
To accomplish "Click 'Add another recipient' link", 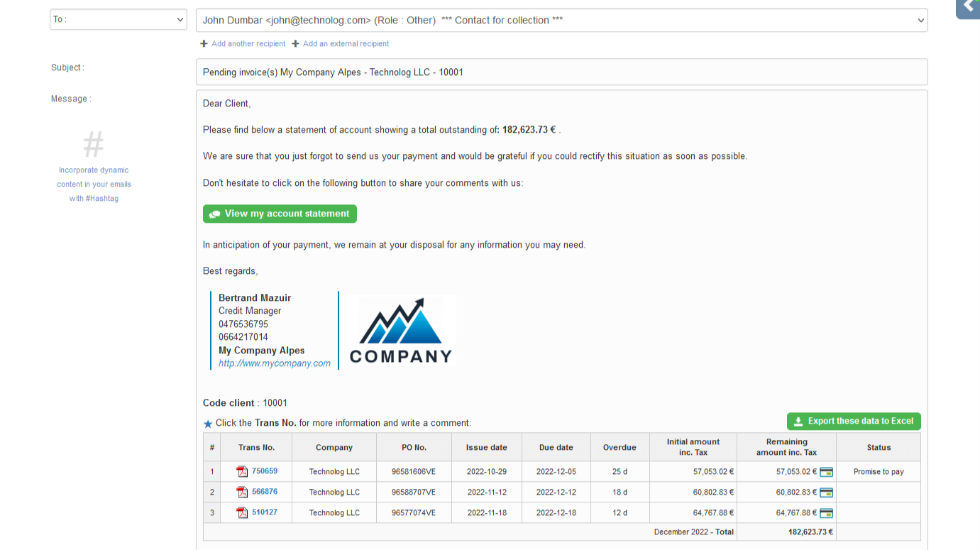I will pos(248,44).
